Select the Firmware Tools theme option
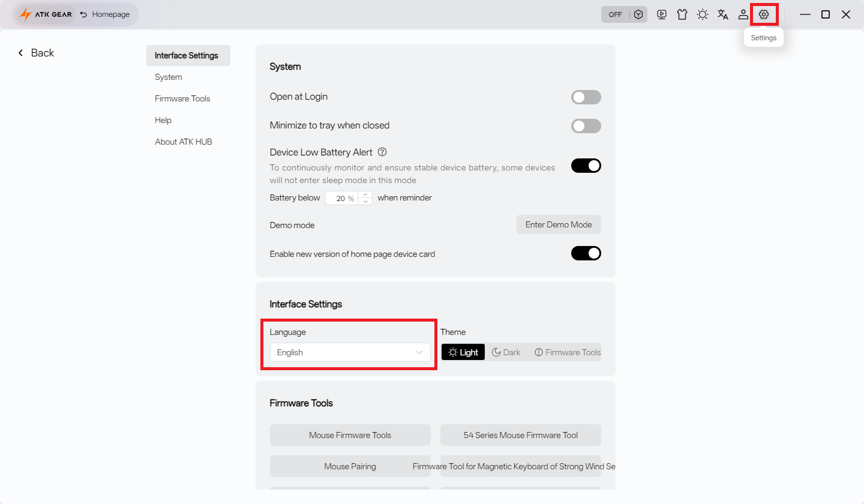Viewport: 864px width, 504px height. (568, 352)
